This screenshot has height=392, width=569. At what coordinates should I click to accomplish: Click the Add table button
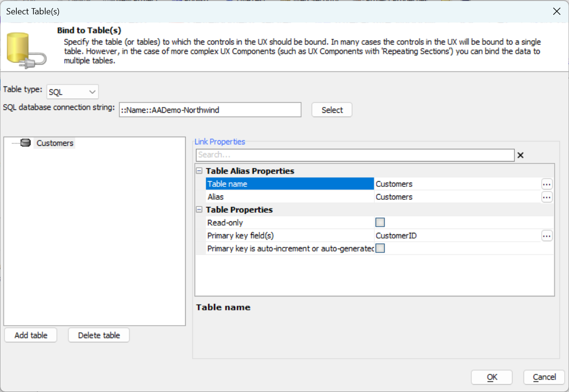pos(31,335)
